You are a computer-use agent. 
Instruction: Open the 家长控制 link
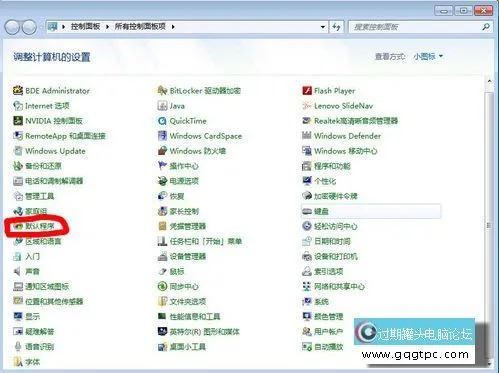184,211
